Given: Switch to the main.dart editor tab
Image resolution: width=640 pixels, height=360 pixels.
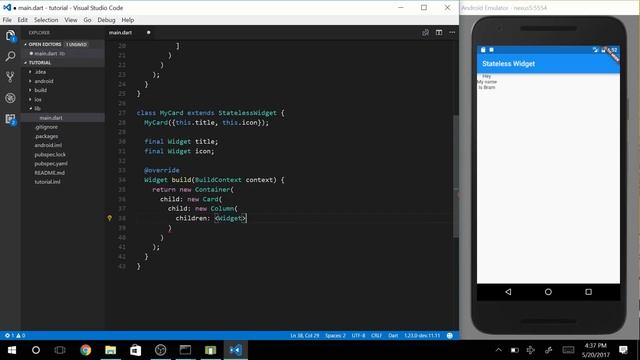Looking at the screenshot, I should point(120,33).
